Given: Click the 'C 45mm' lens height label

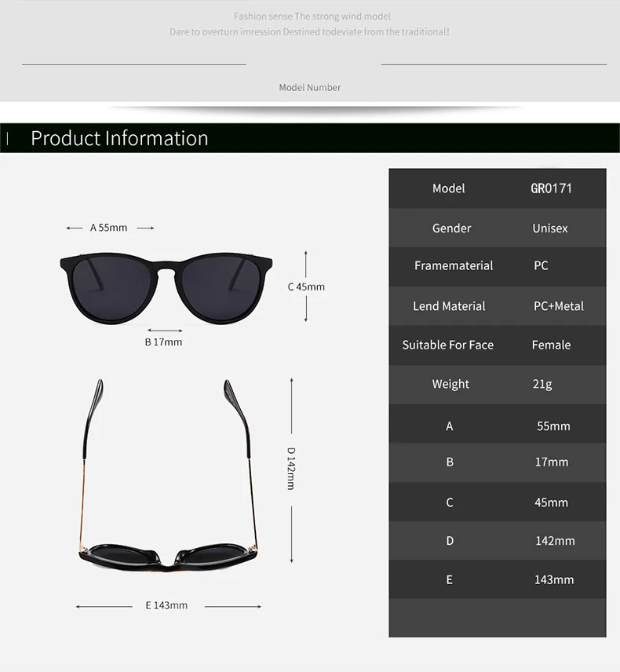Looking at the screenshot, I should (306, 287).
